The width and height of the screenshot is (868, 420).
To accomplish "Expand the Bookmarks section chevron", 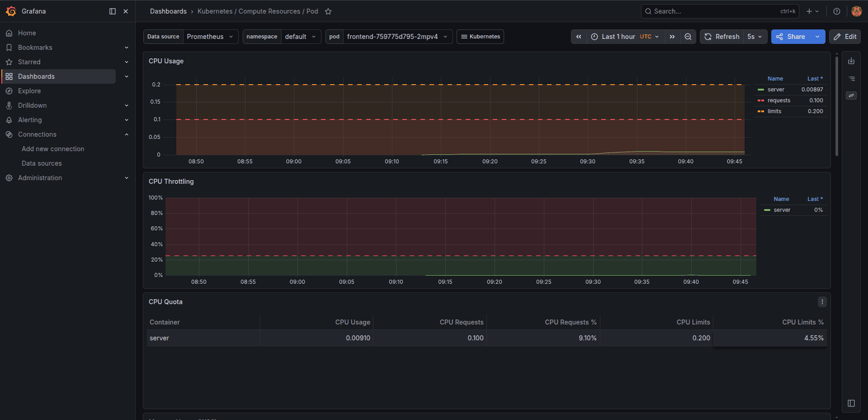I will [127, 48].
